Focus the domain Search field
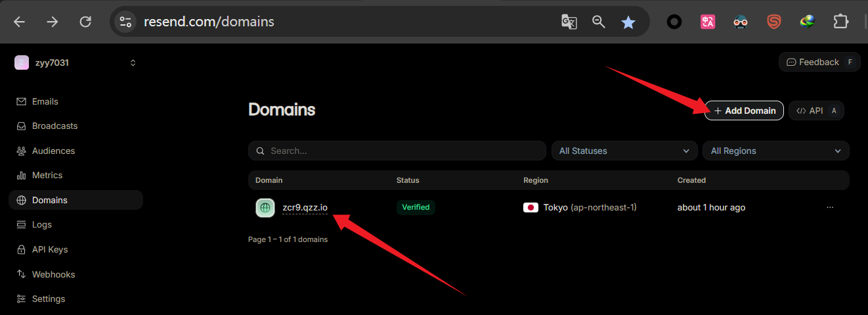 click(397, 151)
